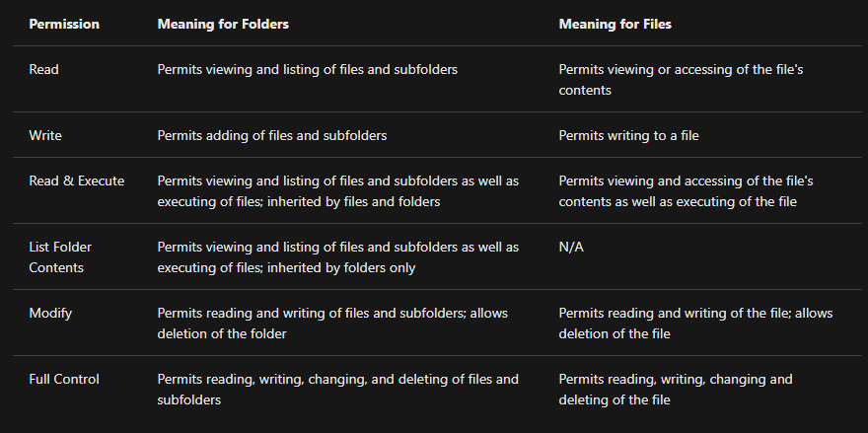The image size is (868, 433).
Task: Click Read & Execute file meaning text
Action: coord(686,191)
